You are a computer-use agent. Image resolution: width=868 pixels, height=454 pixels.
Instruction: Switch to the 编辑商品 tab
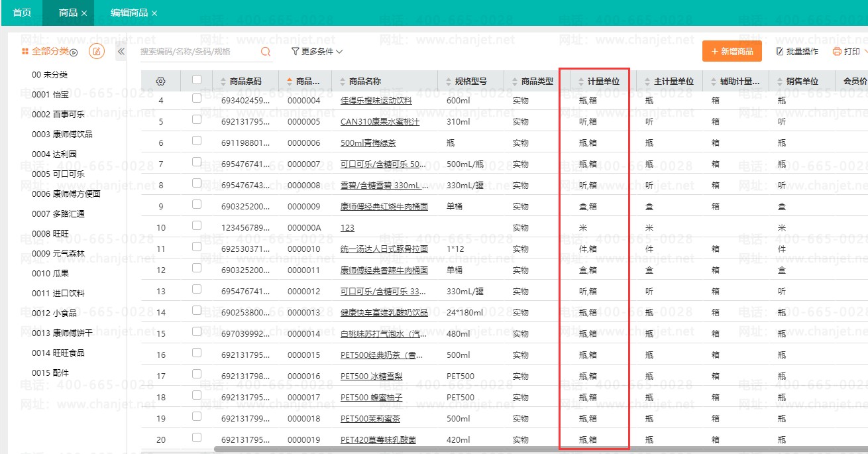(129, 13)
